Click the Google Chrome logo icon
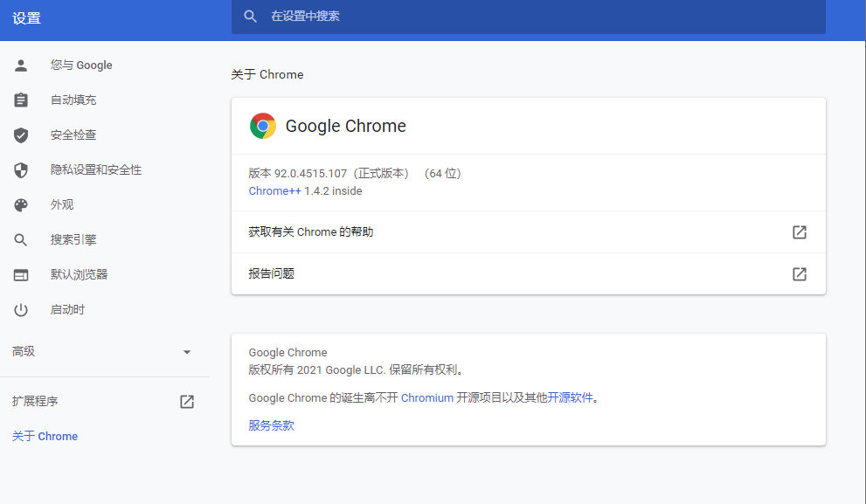Viewport: 866px width, 504px height. [x=263, y=127]
